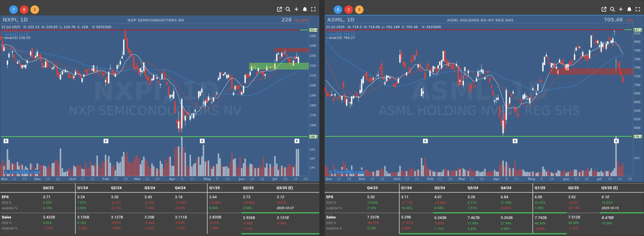
Task: Click ASML EPS growth 92.93%
Action: click(x=540, y=202)
